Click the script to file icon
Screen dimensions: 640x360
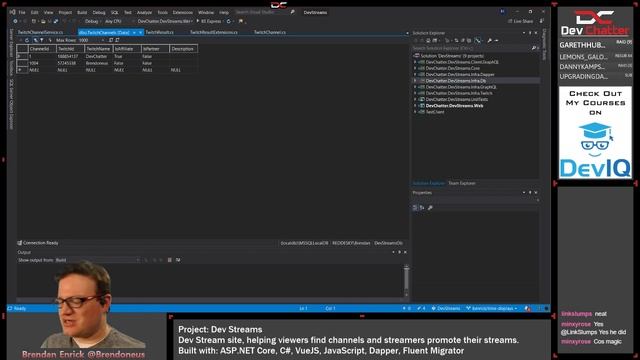(x=117, y=40)
